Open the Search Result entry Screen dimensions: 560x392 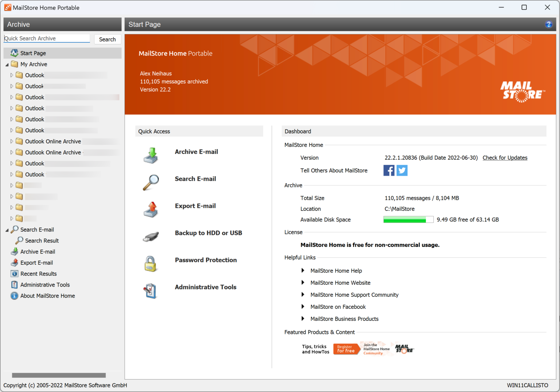point(42,240)
